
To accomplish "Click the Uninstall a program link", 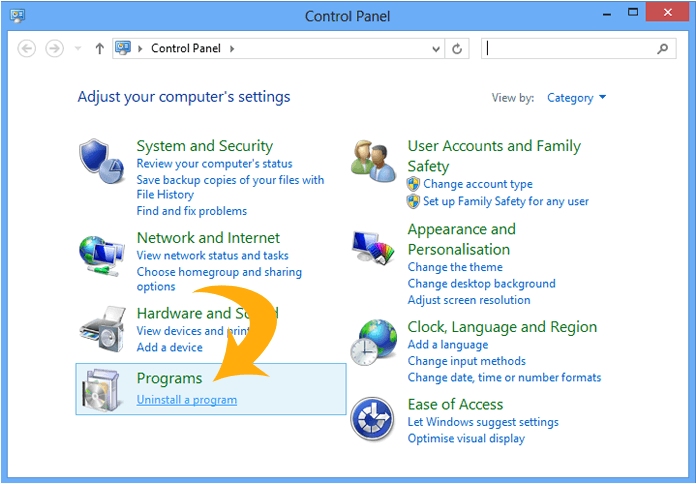I will [187, 400].
